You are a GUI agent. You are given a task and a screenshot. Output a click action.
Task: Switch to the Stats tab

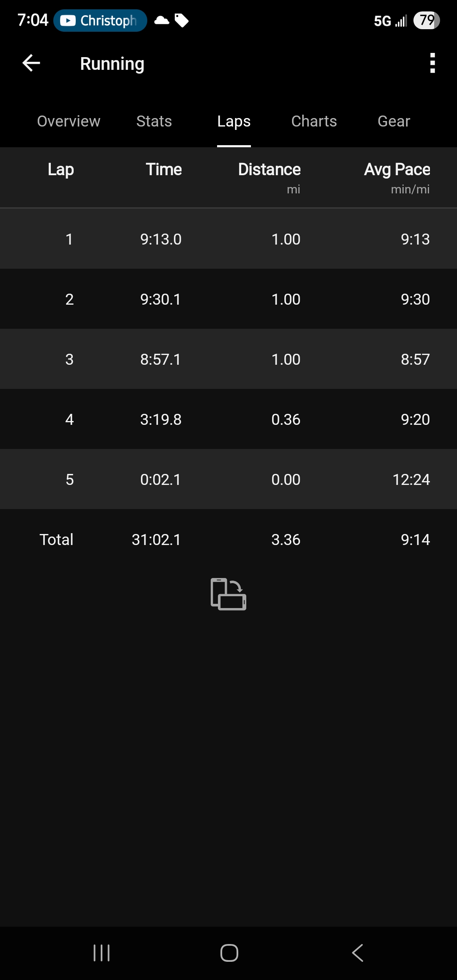(154, 121)
